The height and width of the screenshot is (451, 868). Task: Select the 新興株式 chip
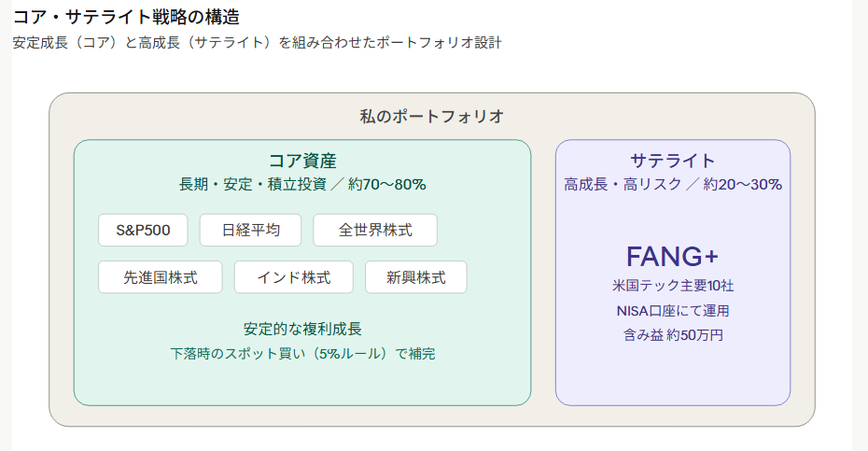point(415,277)
